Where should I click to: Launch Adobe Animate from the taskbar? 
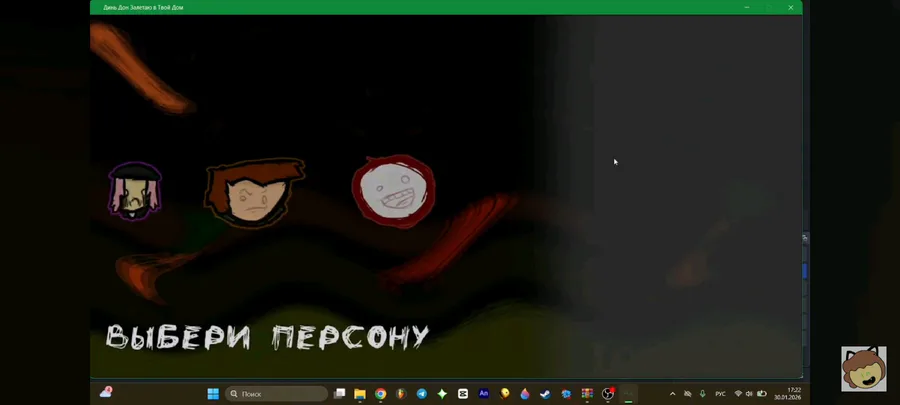pos(484,394)
